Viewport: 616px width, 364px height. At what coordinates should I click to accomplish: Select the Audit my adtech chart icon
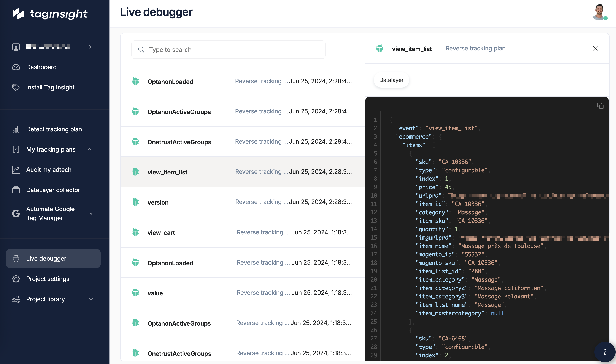(x=16, y=169)
